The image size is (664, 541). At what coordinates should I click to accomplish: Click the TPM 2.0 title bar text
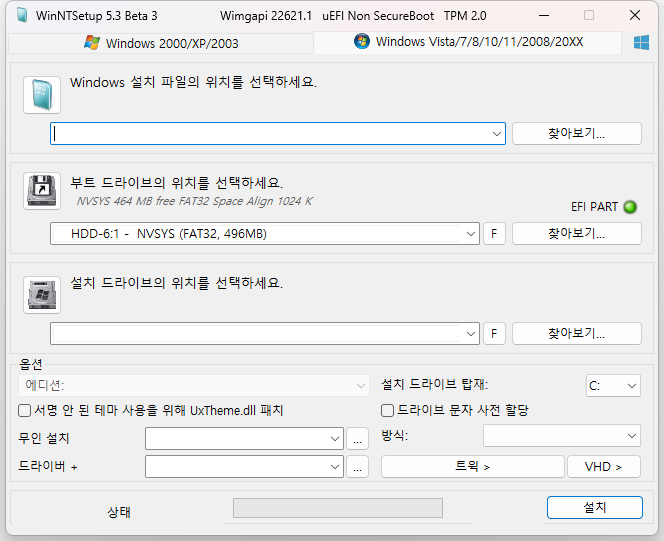(x=465, y=16)
